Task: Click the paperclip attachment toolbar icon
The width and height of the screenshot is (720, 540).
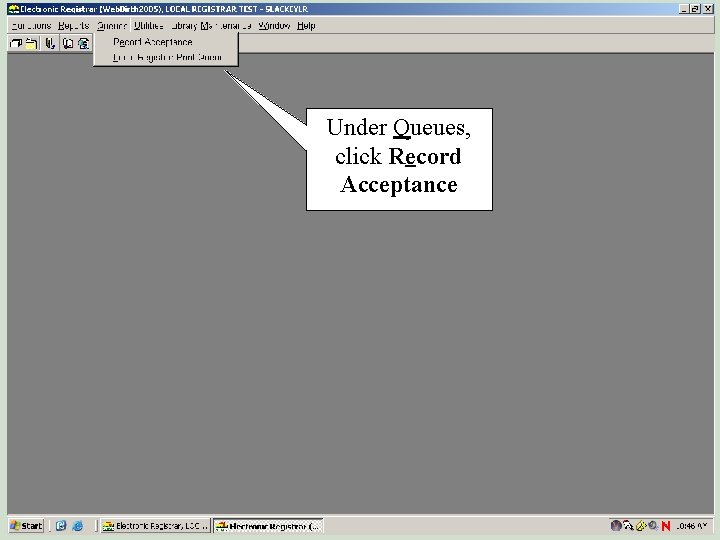Action: coord(50,44)
